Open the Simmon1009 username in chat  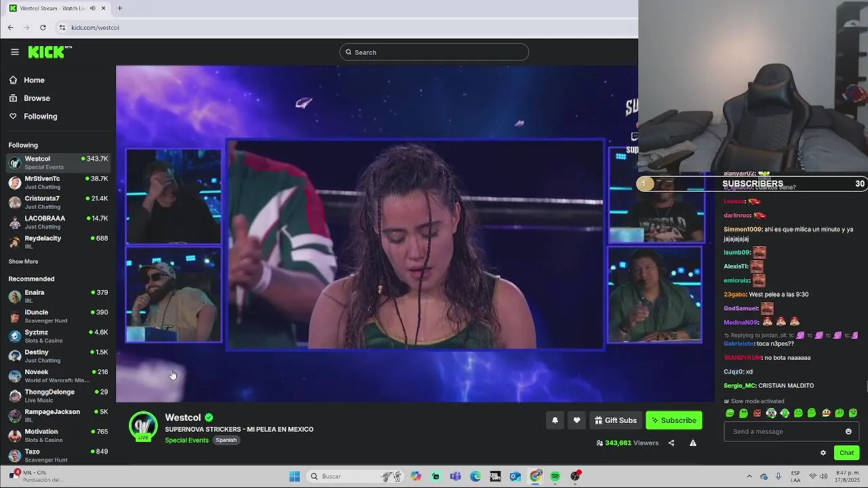tap(743, 230)
